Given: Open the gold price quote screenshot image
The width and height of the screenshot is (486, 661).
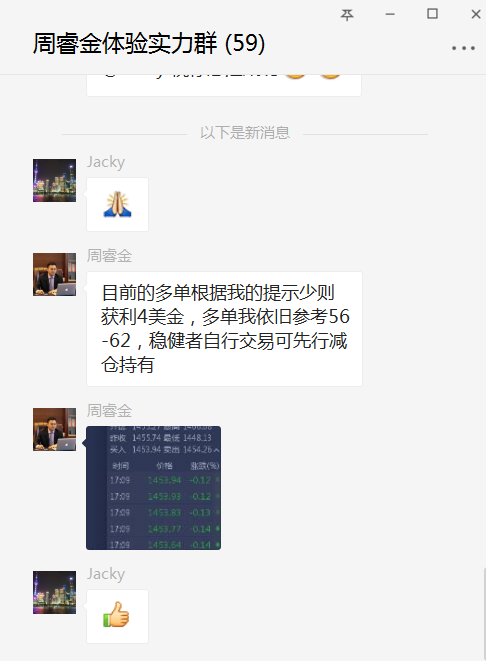Looking at the screenshot, I should (153, 488).
